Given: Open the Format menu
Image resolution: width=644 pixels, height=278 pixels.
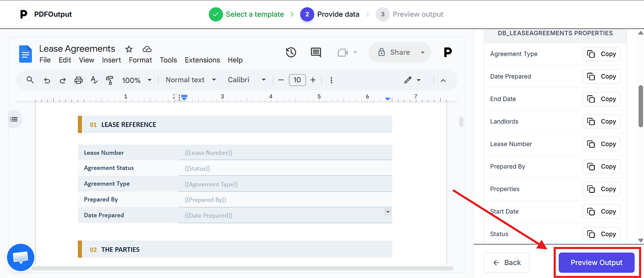Looking at the screenshot, I should point(140,60).
